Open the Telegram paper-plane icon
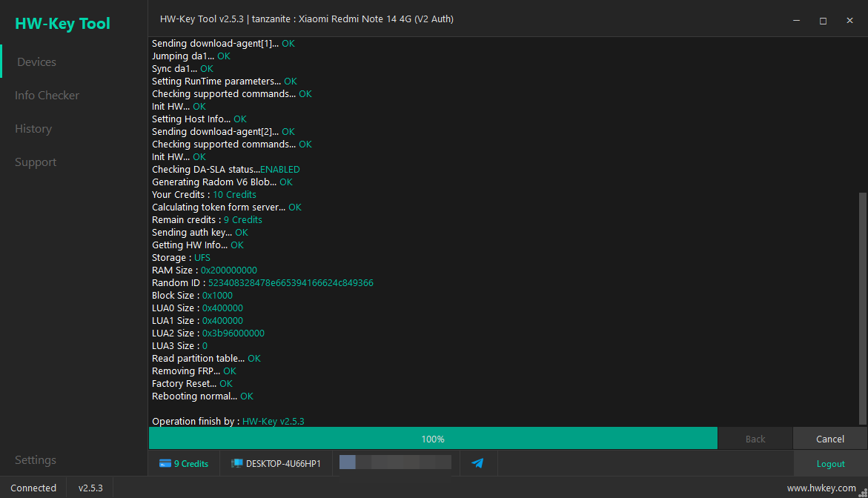The height and width of the screenshot is (498, 868). click(x=477, y=463)
